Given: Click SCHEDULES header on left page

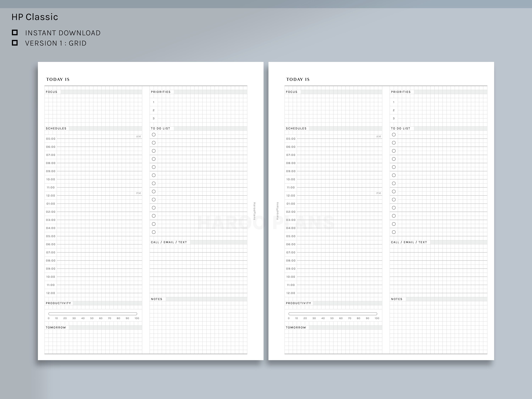Looking at the screenshot, I should pyautogui.click(x=56, y=128).
